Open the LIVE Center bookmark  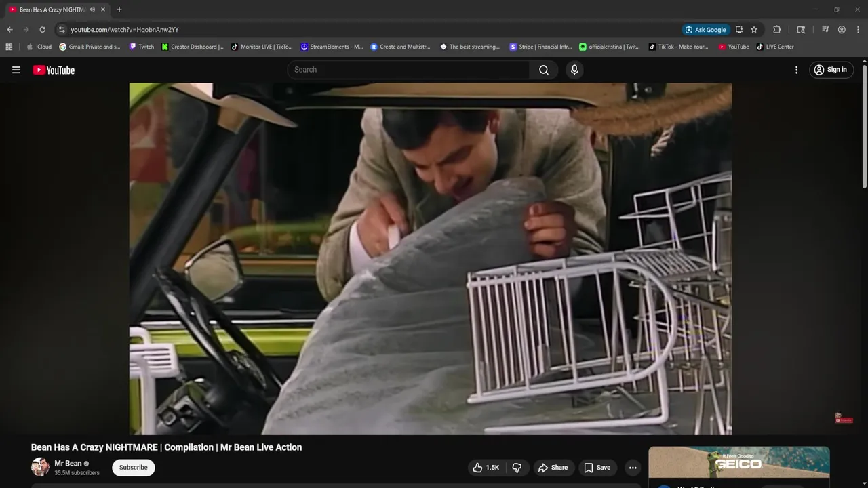pyautogui.click(x=775, y=47)
